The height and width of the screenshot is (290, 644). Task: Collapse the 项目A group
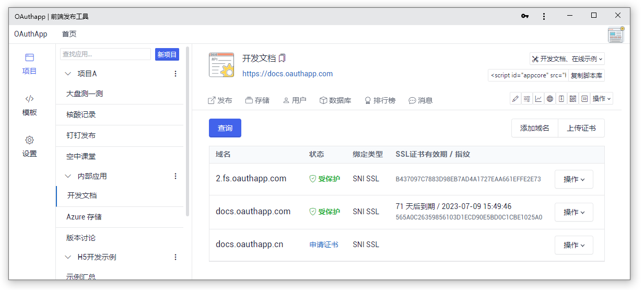coord(68,74)
